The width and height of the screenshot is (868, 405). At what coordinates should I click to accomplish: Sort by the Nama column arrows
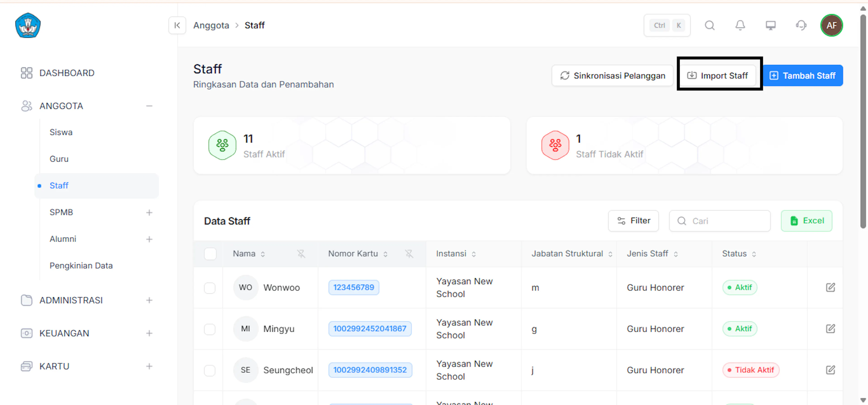(x=263, y=254)
